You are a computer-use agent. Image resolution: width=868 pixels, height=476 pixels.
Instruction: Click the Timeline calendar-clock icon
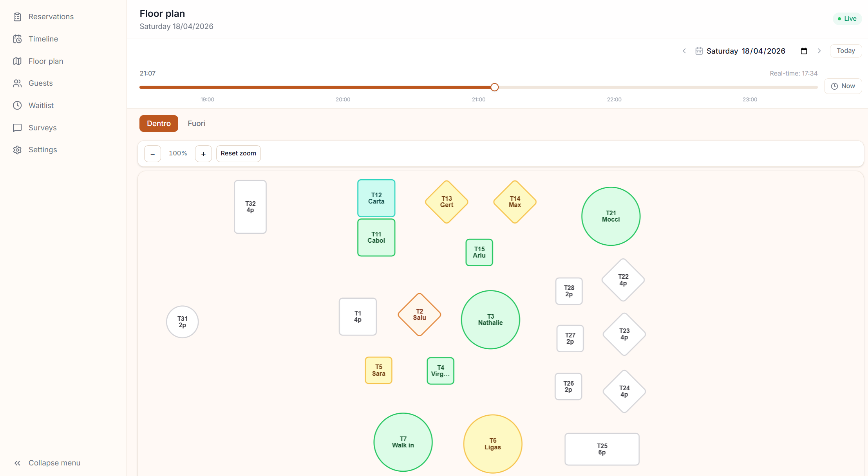click(x=17, y=39)
